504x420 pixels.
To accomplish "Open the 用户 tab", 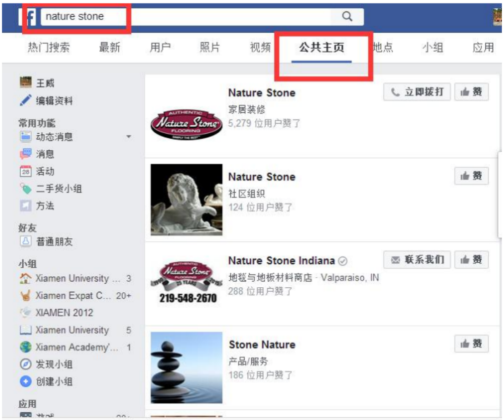I will click(x=160, y=48).
